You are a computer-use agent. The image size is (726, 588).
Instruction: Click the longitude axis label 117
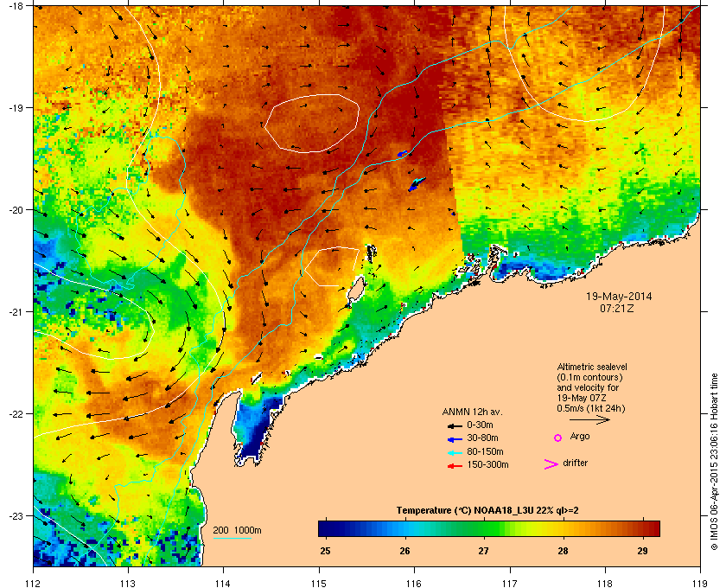[x=509, y=584]
